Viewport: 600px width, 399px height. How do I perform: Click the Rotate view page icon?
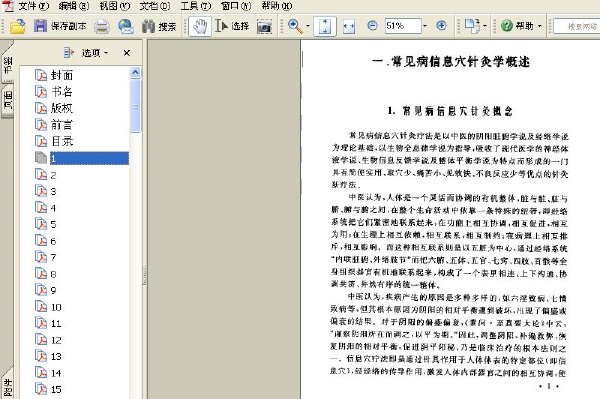(x=472, y=26)
